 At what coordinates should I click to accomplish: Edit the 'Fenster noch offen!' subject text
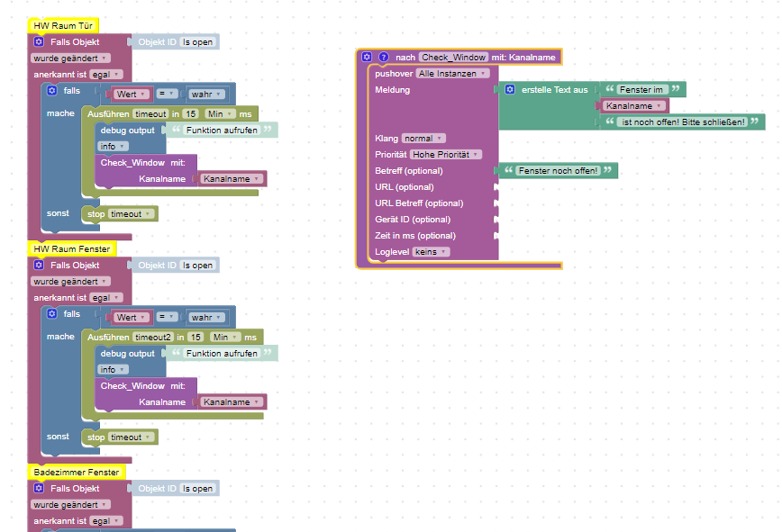point(558,171)
